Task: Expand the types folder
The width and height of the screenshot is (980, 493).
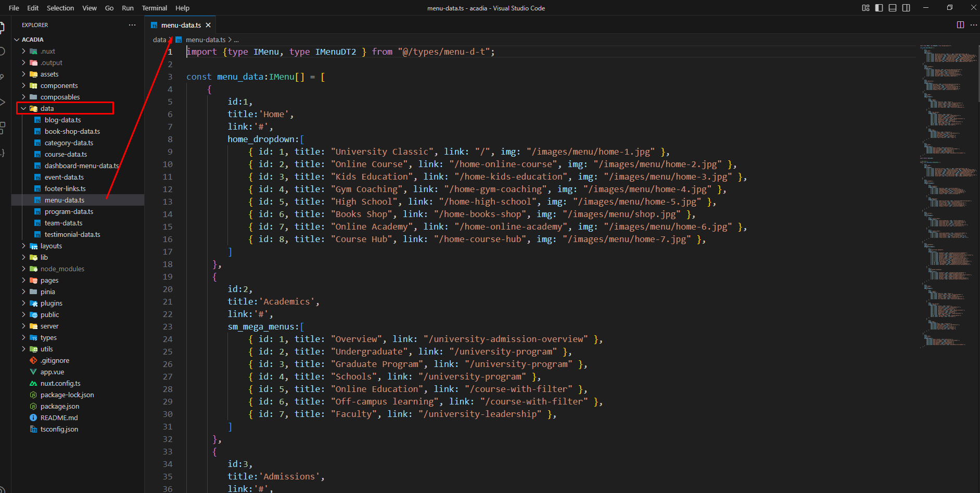Action: [78, 337]
